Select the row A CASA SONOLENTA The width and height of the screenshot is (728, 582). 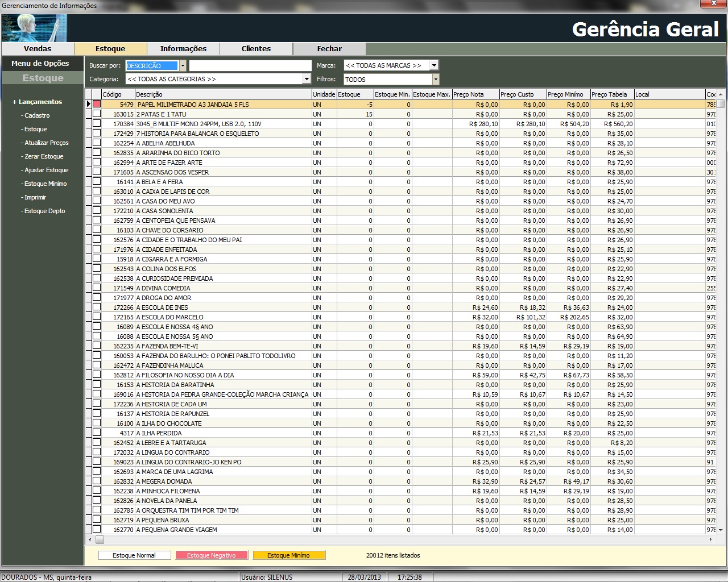click(400, 210)
